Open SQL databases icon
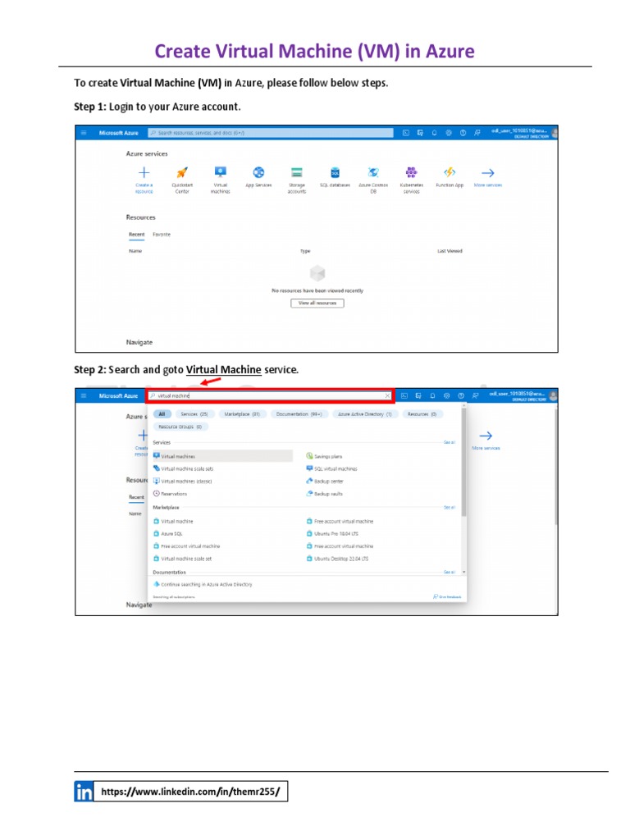The image size is (630, 840). coord(335,172)
